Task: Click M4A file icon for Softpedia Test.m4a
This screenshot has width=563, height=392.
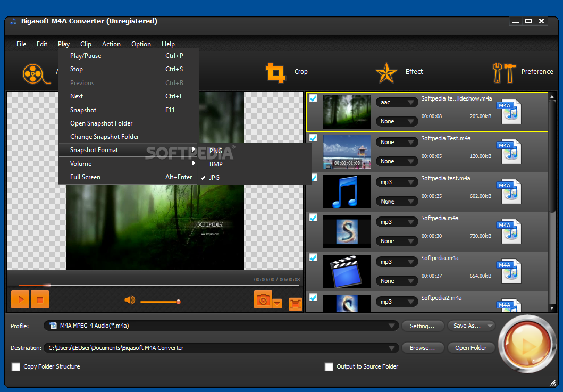Action: point(509,152)
